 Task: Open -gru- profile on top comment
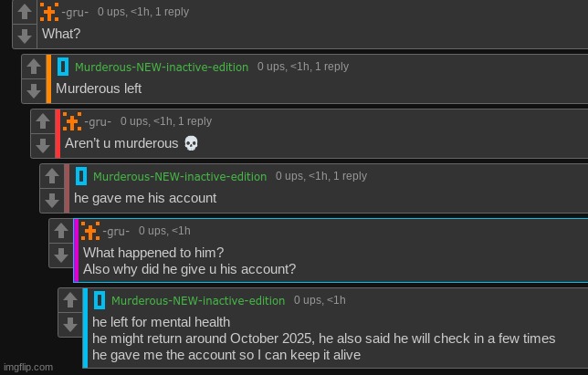tap(75, 12)
